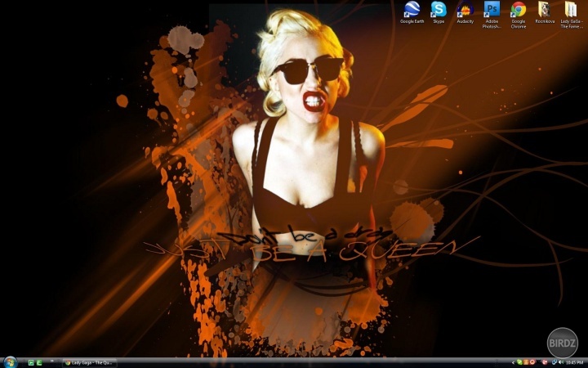Click the green tray icon
The width and height of the screenshot is (588, 368).
[519, 362]
